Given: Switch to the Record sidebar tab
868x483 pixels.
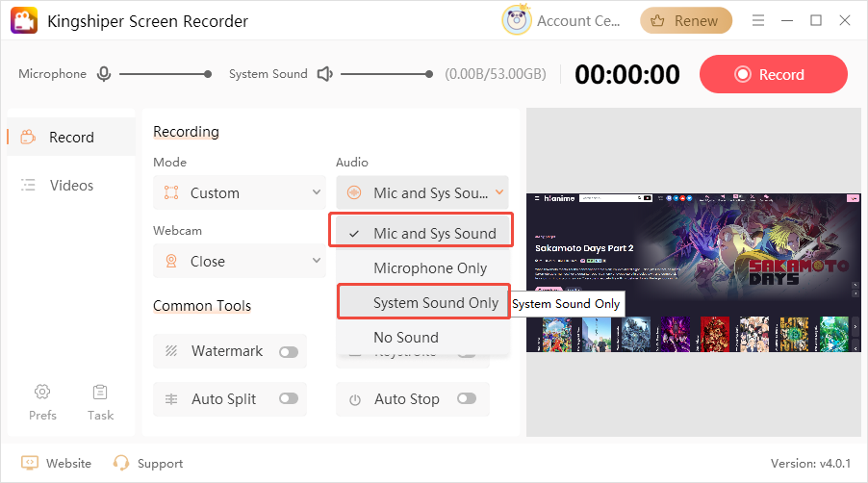Looking at the screenshot, I should click(x=71, y=138).
